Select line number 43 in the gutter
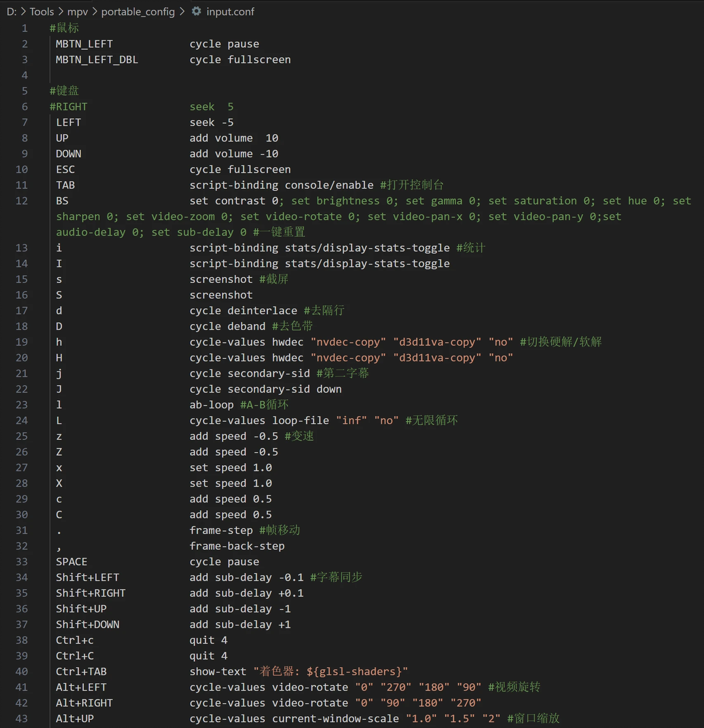The height and width of the screenshot is (728, 704). coord(22,719)
